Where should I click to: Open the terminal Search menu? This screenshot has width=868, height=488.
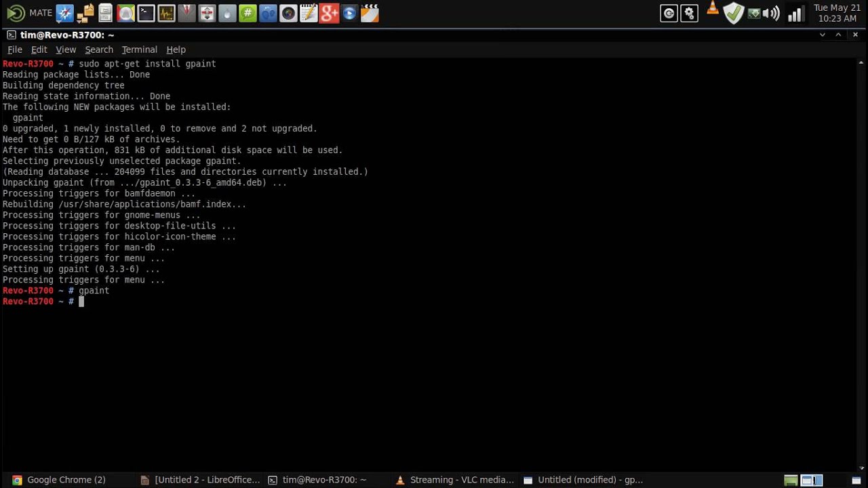pyautogui.click(x=99, y=49)
